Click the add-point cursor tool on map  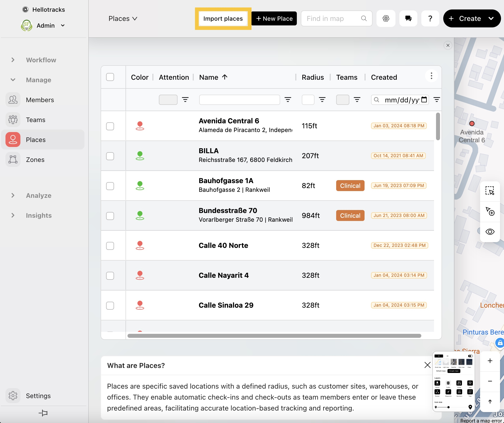tap(490, 211)
